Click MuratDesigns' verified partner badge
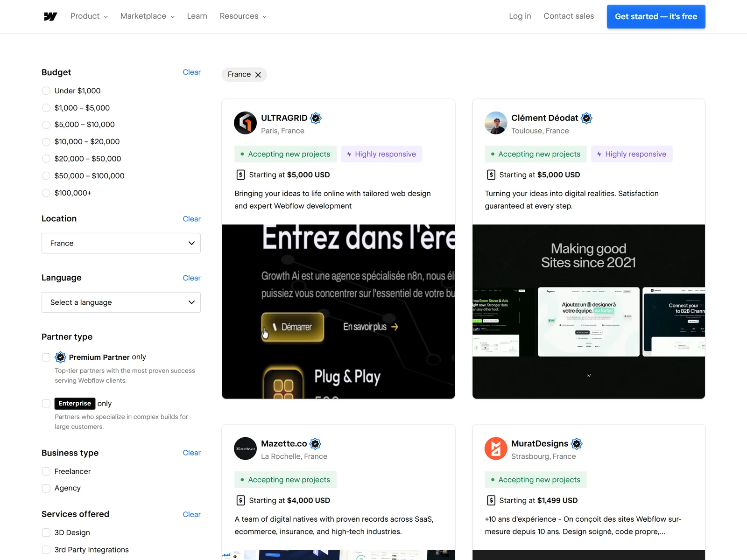Image resolution: width=747 pixels, height=560 pixels. 577,444
